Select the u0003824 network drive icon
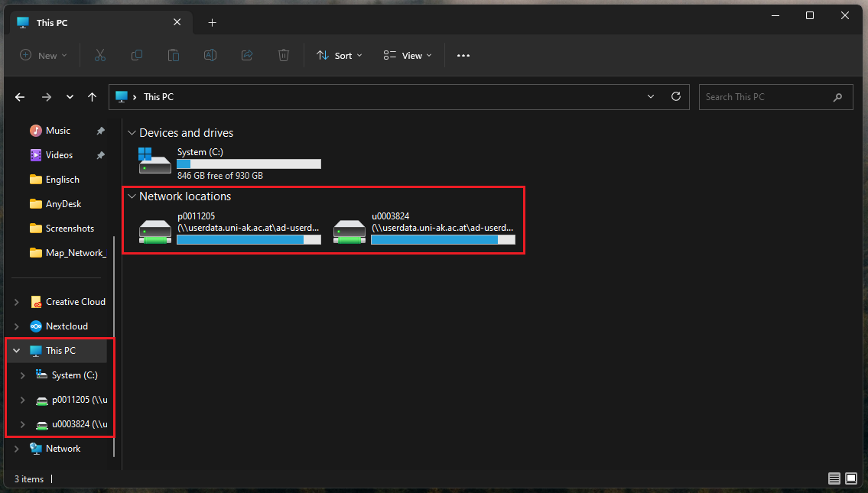This screenshot has width=868, height=493. (x=349, y=232)
